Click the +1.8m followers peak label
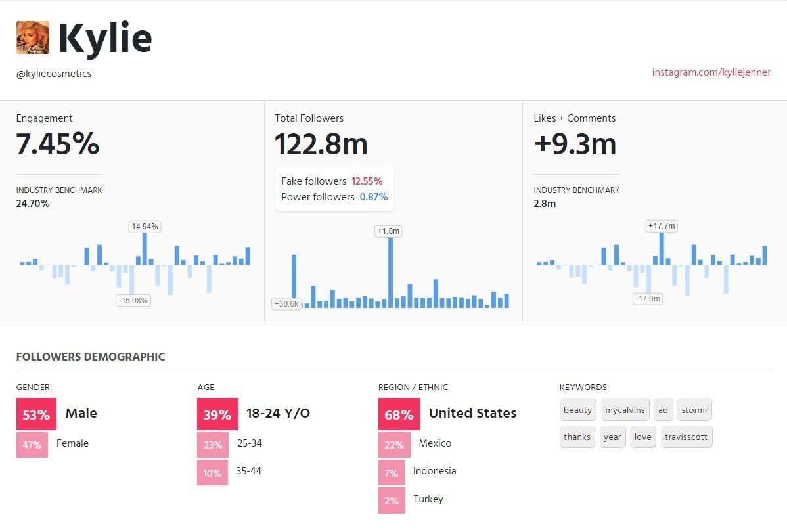The width and height of the screenshot is (787, 532). click(388, 231)
